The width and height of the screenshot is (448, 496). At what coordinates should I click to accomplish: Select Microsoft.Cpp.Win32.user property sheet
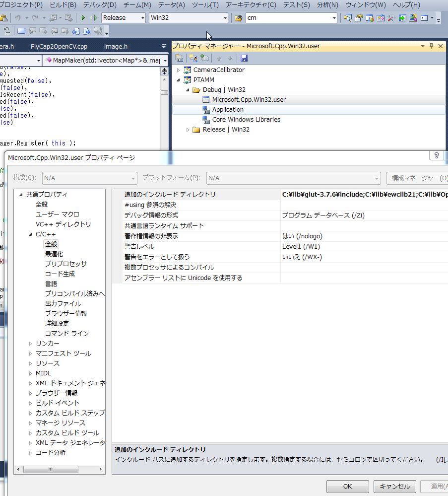[x=249, y=100]
